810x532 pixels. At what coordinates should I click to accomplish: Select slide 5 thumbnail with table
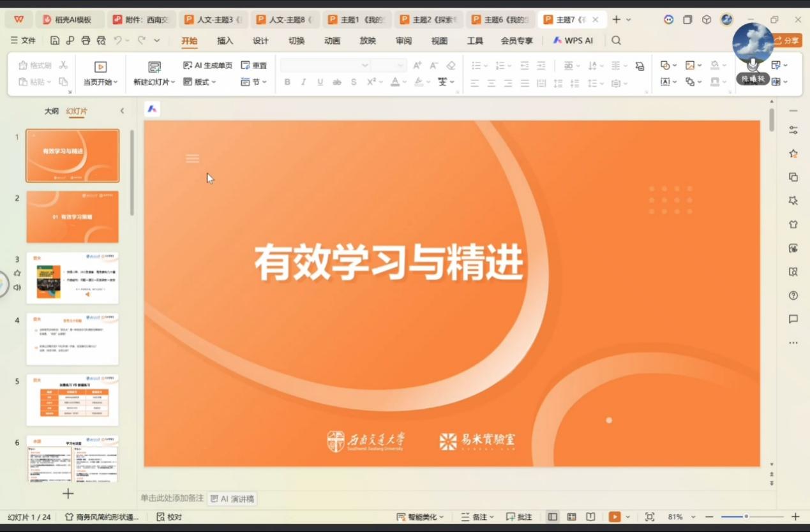tap(72, 400)
